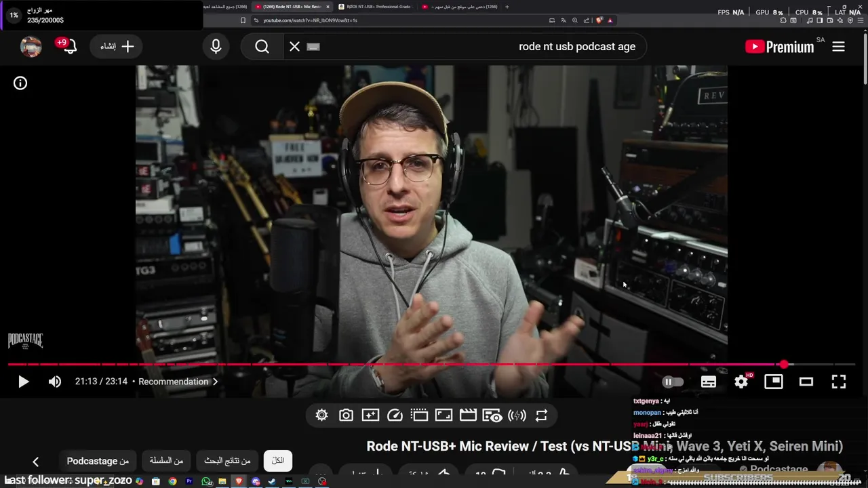
Task: Bookmark this page icon in address bar
Action: (x=243, y=20)
